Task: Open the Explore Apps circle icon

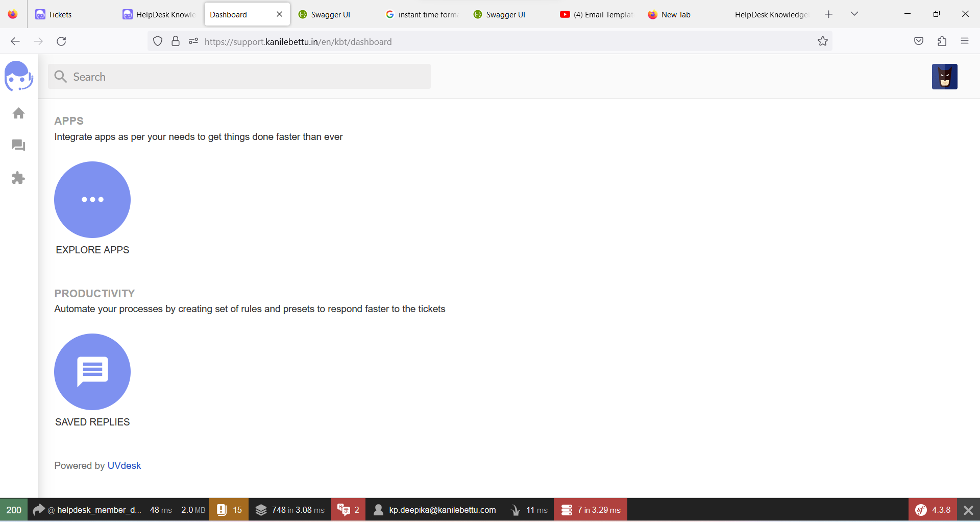Action: (x=92, y=199)
